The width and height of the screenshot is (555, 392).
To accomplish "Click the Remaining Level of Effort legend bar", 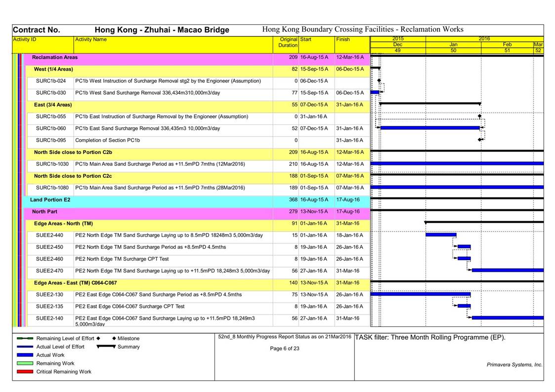I will pyautogui.click(x=25, y=338).
